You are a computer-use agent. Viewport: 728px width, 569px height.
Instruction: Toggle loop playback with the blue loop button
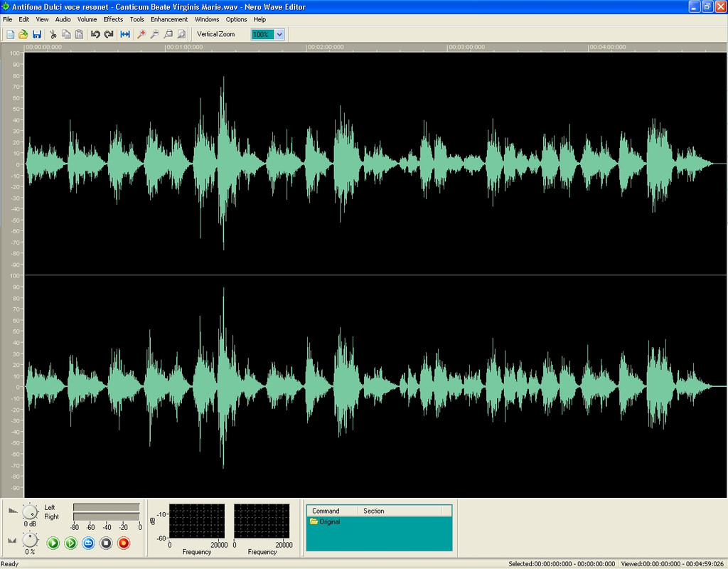point(88,543)
